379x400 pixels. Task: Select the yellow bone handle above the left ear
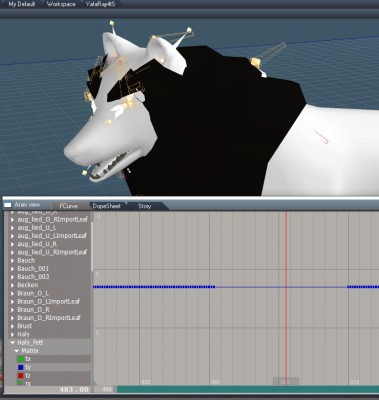[112, 24]
